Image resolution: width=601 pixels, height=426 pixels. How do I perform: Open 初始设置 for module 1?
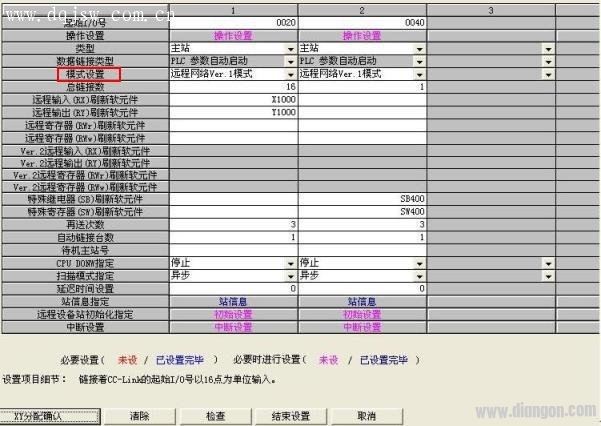(x=234, y=314)
